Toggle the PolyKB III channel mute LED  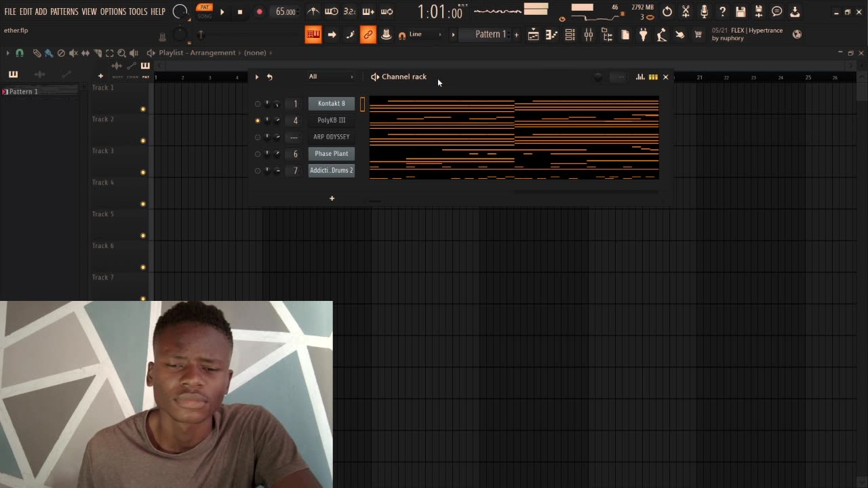coord(258,121)
